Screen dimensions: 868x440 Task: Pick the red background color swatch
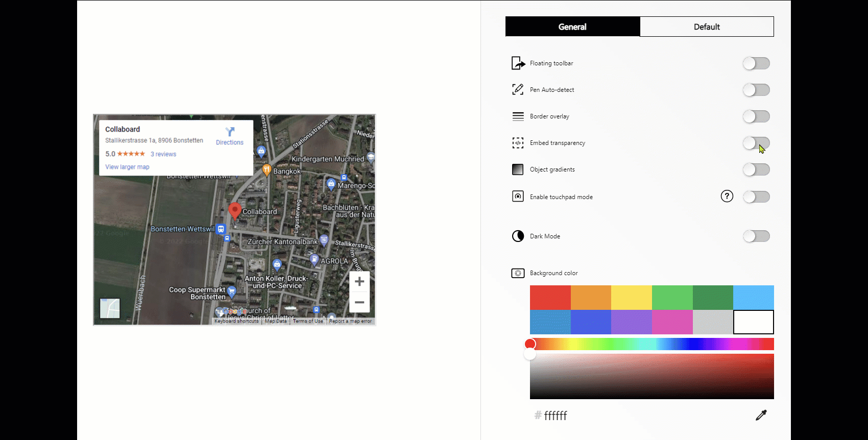pos(550,298)
